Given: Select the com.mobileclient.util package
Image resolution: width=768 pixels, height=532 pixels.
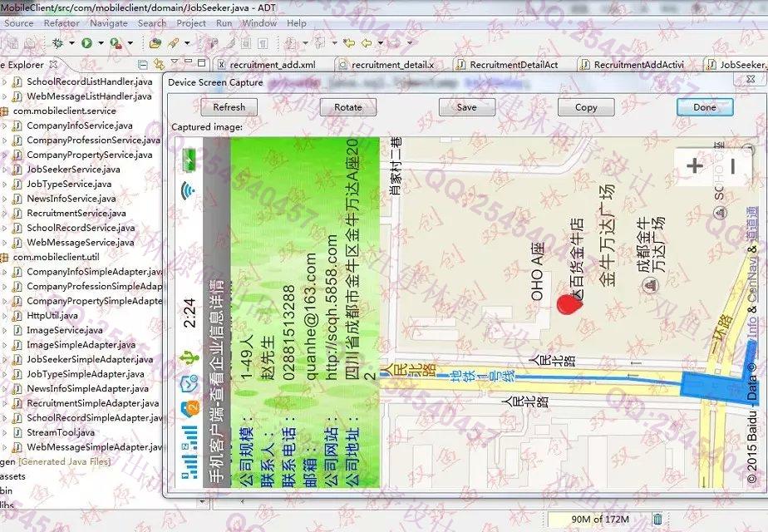Looking at the screenshot, I should click(57, 257).
